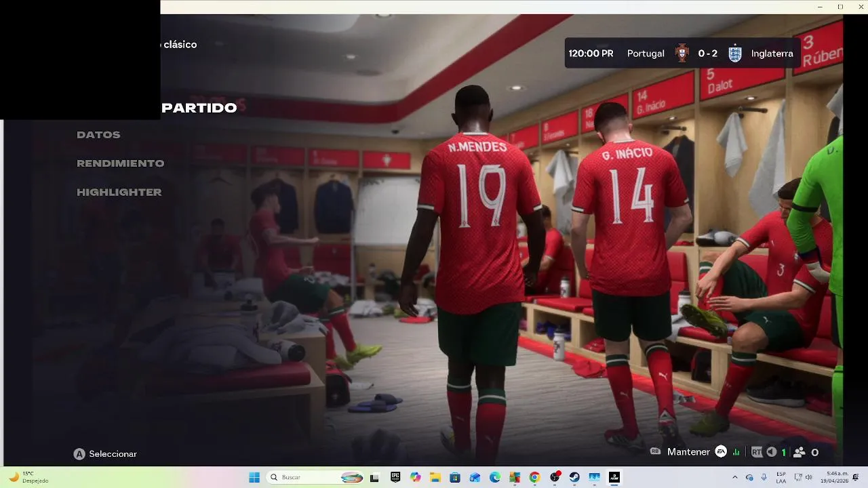Click the microphone tray icon
The width and height of the screenshot is (868, 488).
764,477
